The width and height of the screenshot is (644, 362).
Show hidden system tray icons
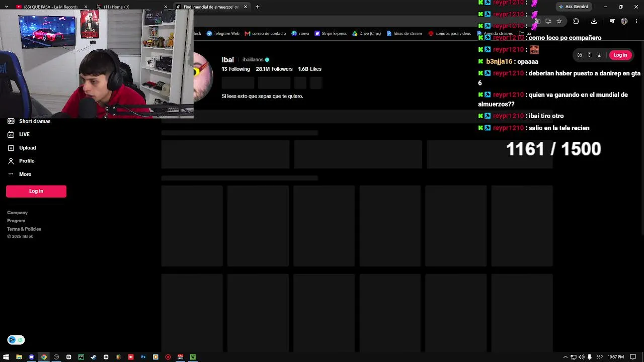pyautogui.click(x=566, y=357)
